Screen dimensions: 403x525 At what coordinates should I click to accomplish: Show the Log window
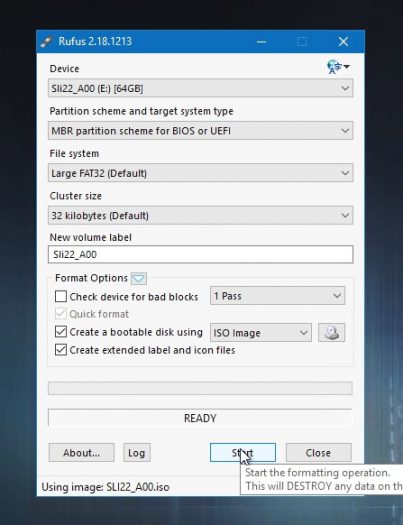pyautogui.click(x=137, y=453)
